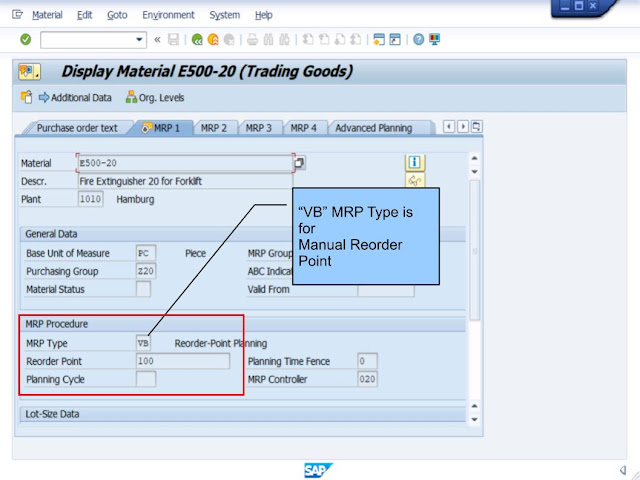
Task: Click the Create New Session icon
Action: [x=379, y=40]
